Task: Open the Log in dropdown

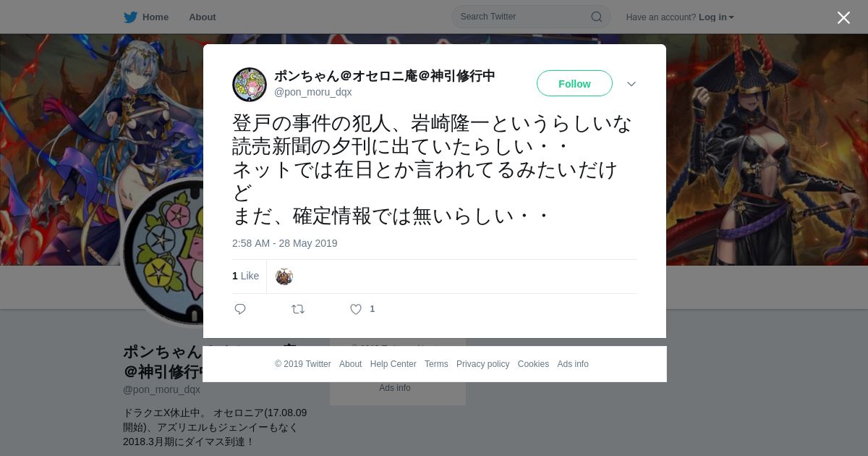Action: click(x=716, y=17)
